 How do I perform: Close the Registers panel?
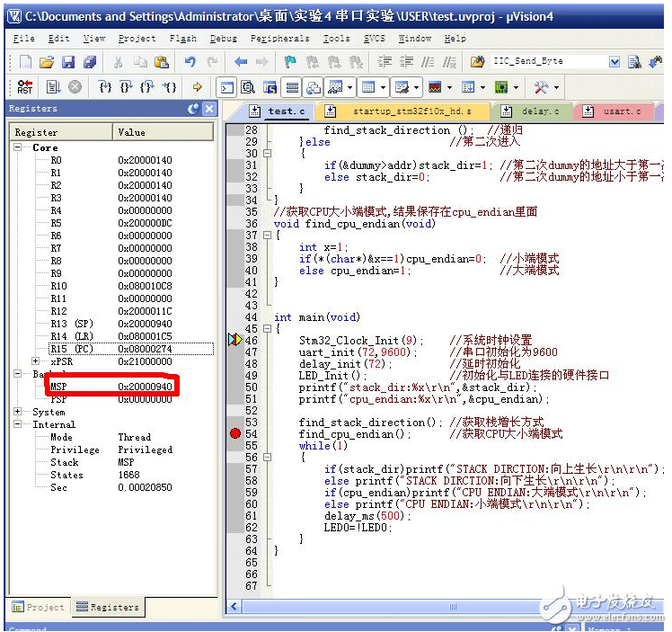point(209,109)
